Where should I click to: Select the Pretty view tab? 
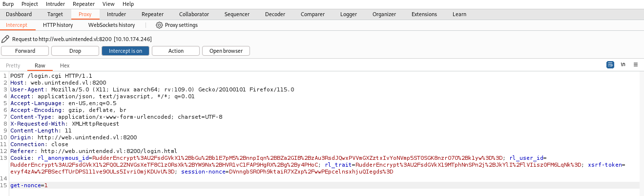click(x=13, y=65)
